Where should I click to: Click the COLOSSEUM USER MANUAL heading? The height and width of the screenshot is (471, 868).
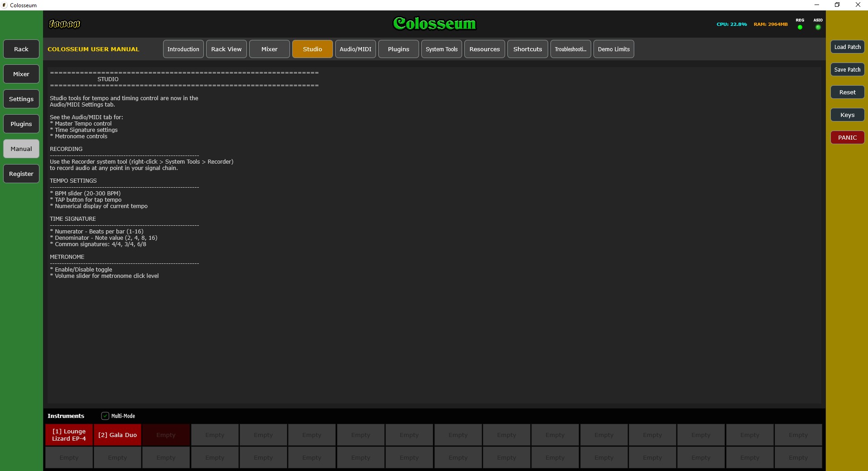point(93,49)
